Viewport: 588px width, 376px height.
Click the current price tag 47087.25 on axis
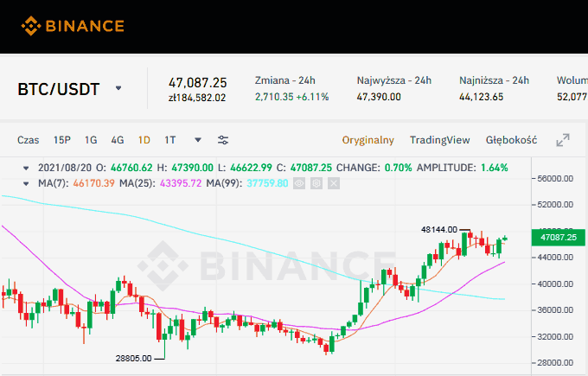coord(559,238)
